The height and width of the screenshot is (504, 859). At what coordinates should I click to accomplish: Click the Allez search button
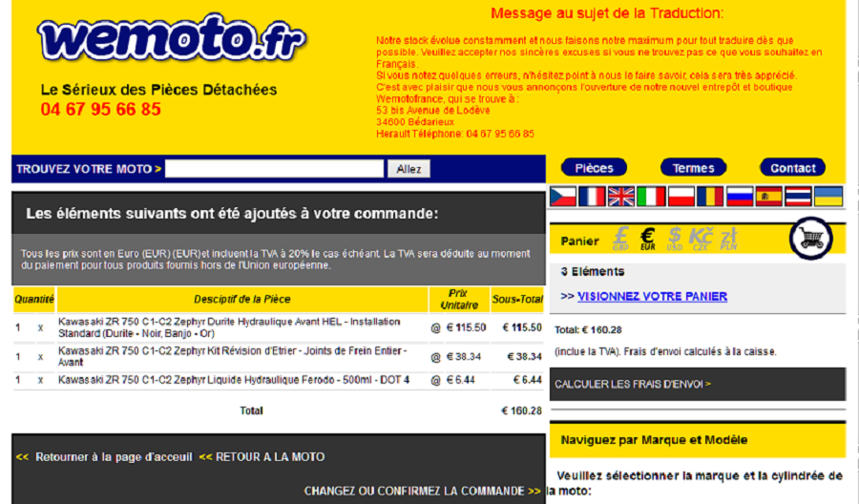click(x=409, y=169)
